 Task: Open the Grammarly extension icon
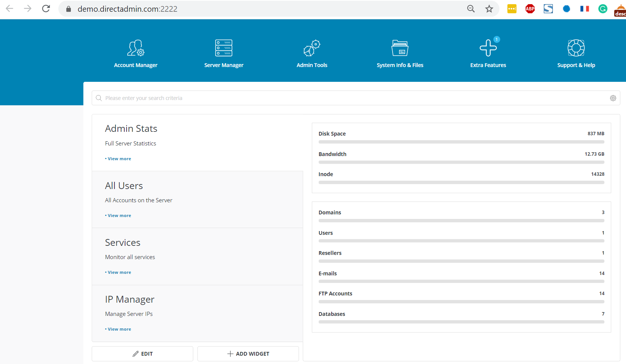(x=603, y=9)
